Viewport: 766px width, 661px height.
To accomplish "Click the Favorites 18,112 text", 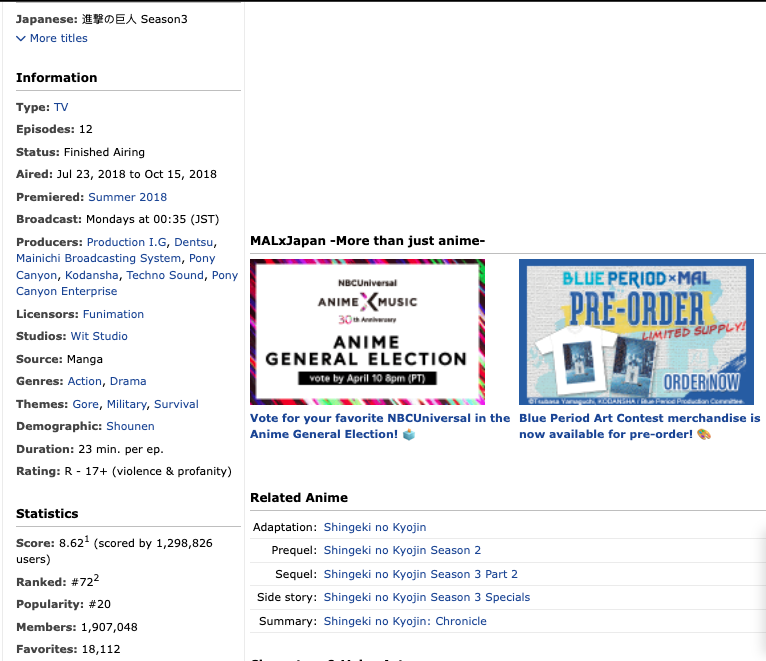I will (68, 649).
